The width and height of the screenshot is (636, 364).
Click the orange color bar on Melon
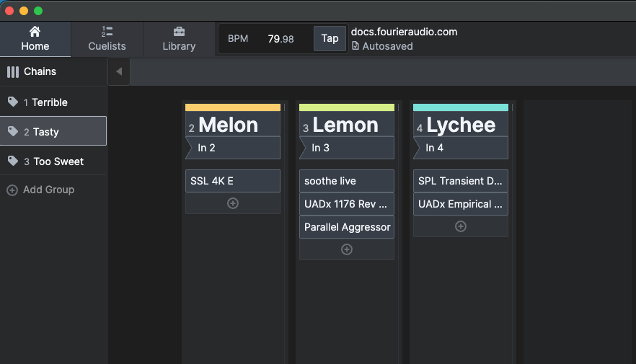pos(233,107)
